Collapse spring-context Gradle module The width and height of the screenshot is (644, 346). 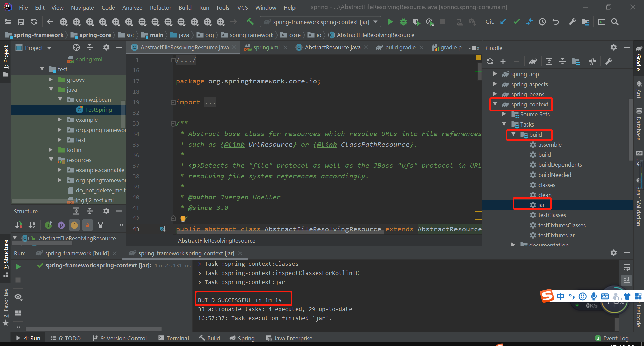495,104
